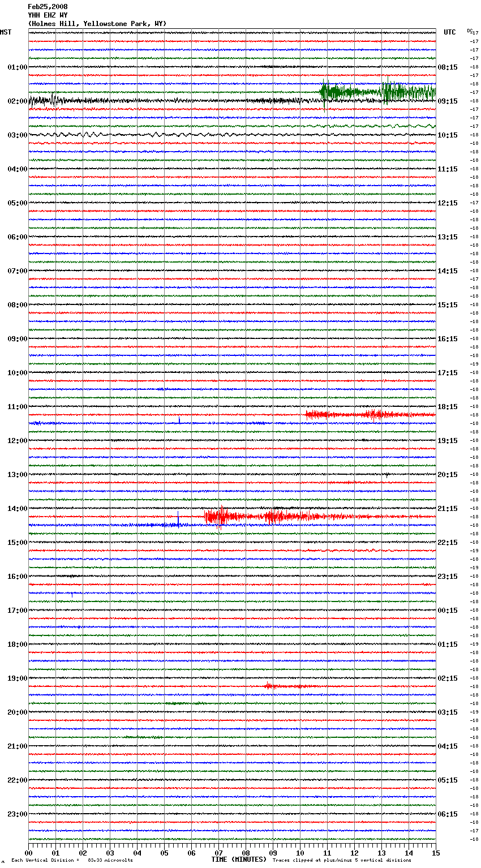
Task: Select the 09:00 MST time label
Action: click(18, 339)
